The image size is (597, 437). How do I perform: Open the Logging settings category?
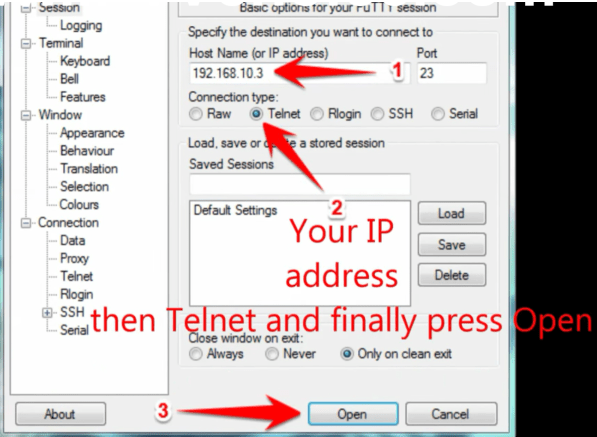point(81,26)
